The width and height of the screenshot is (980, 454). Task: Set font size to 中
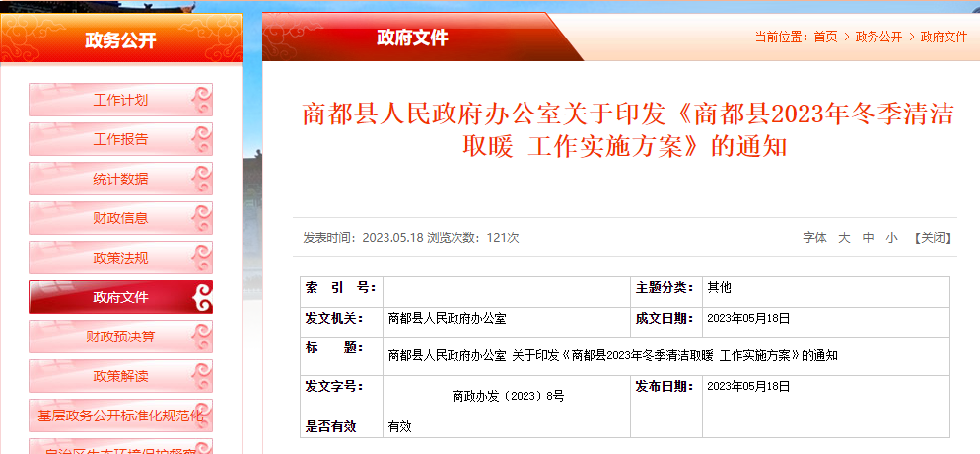tap(868, 238)
